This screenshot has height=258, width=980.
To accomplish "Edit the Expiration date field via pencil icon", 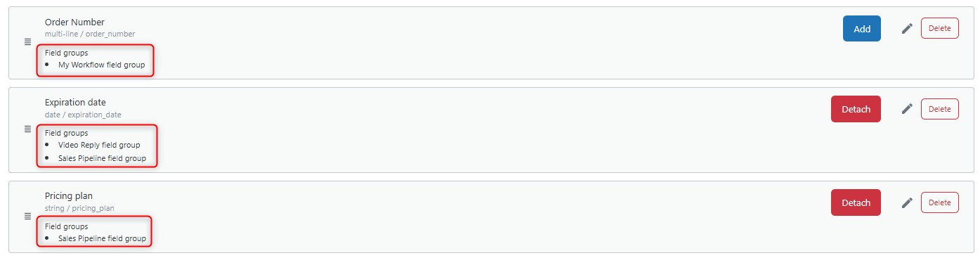I will coord(907,109).
